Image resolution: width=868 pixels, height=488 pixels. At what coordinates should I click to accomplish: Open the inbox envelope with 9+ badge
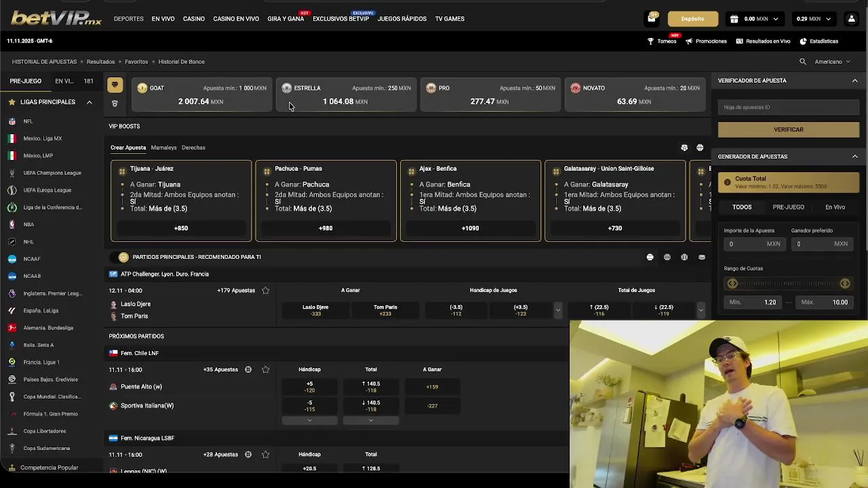pyautogui.click(x=652, y=18)
